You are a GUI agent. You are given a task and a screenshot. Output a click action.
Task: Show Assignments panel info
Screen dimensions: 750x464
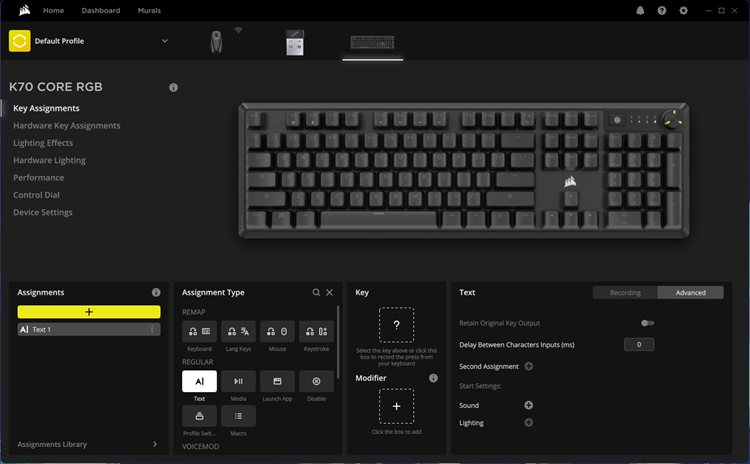156,292
